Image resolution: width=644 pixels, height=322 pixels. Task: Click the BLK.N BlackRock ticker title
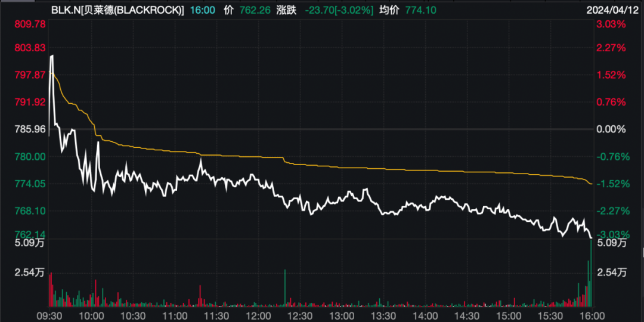coord(117,10)
